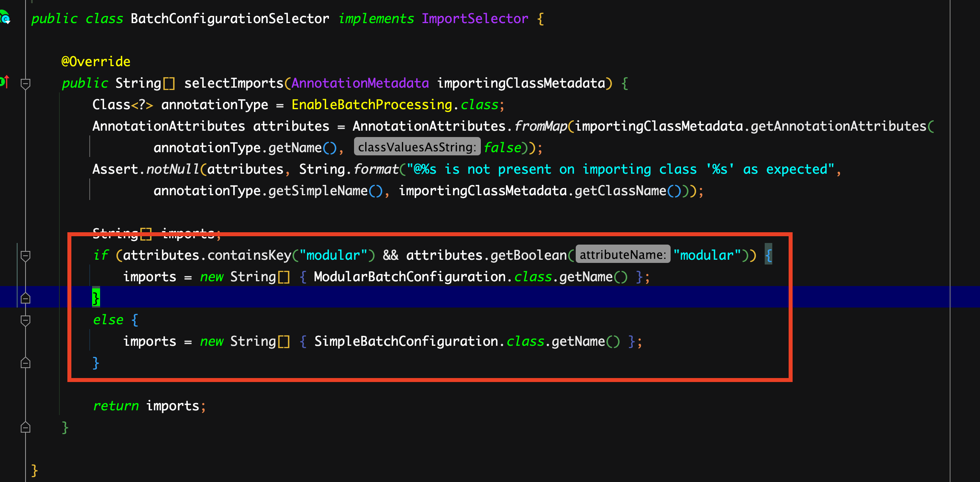Place the cursor on the return imports statement
The width and height of the screenshot is (980, 482).
point(150,406)
